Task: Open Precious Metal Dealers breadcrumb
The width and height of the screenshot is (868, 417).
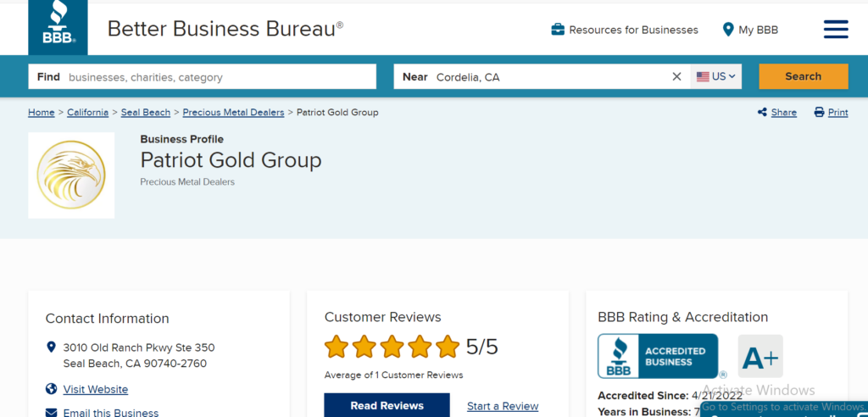Action: pyautogui.click(x=233, y=113)
